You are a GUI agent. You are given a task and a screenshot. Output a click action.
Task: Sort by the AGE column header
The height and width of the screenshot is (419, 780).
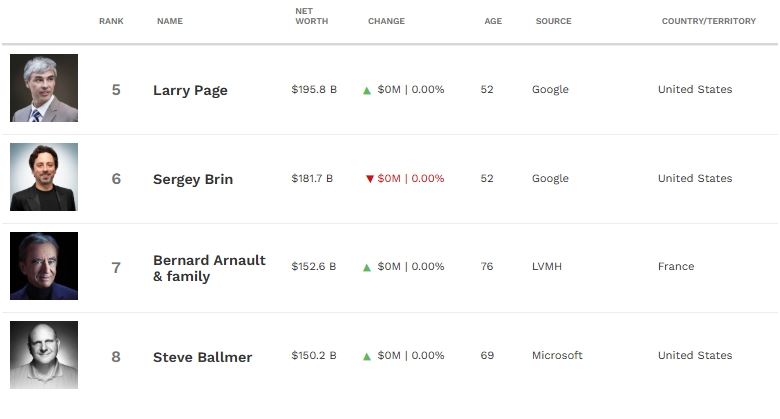[493, 21]
